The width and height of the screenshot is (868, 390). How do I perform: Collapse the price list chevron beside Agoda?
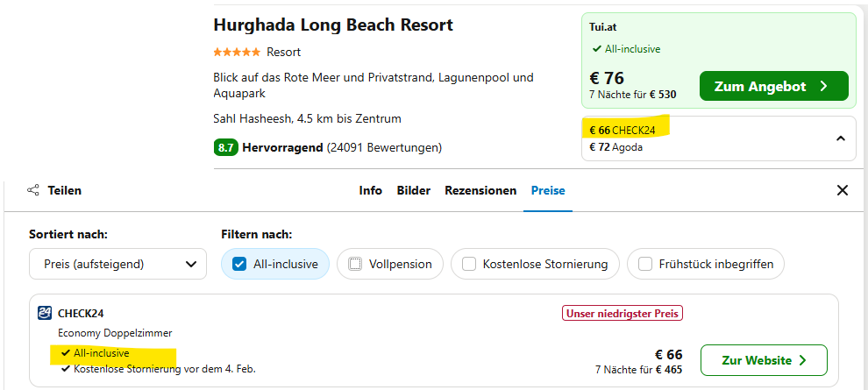click(x=840, y=138)
